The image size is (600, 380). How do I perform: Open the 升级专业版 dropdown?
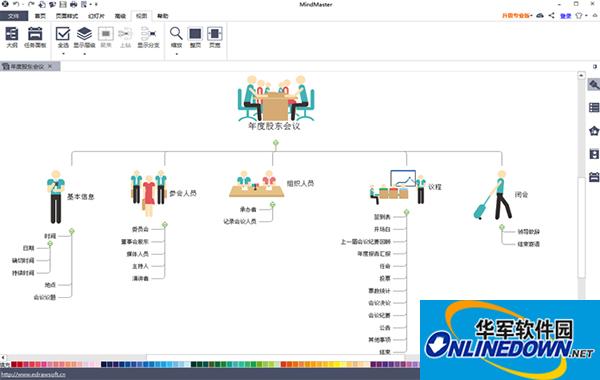(x=517, y=16)
